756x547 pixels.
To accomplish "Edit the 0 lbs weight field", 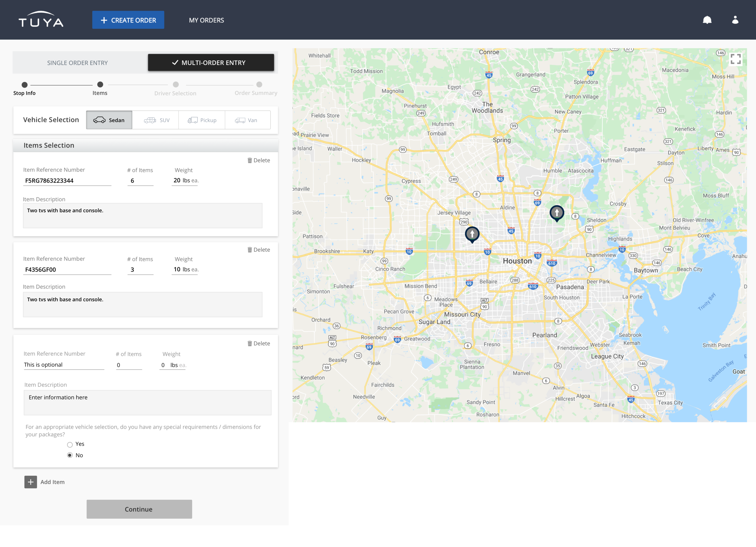I will point(173,365).
